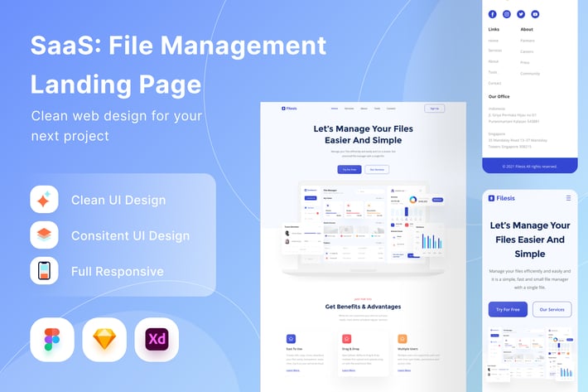The image size is (588, 392).
Task: Click the 'Our Office' heading in the footer
Action: pyautogui.click(x=499, y=96)
